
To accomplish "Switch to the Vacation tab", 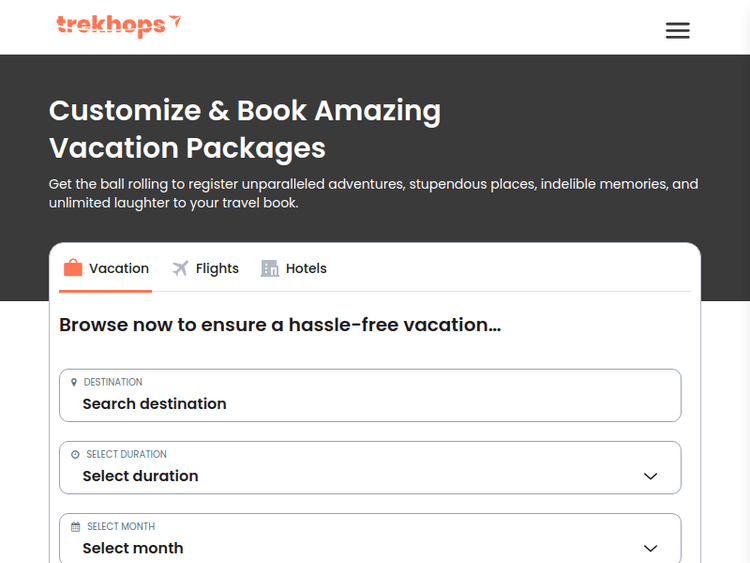I will [118, 268].
